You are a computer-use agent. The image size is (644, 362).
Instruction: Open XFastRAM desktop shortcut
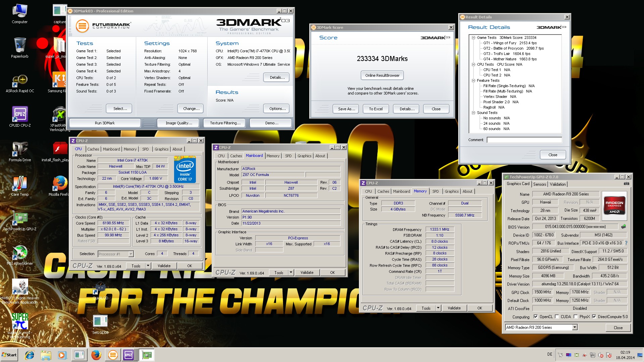coord(60,119)
